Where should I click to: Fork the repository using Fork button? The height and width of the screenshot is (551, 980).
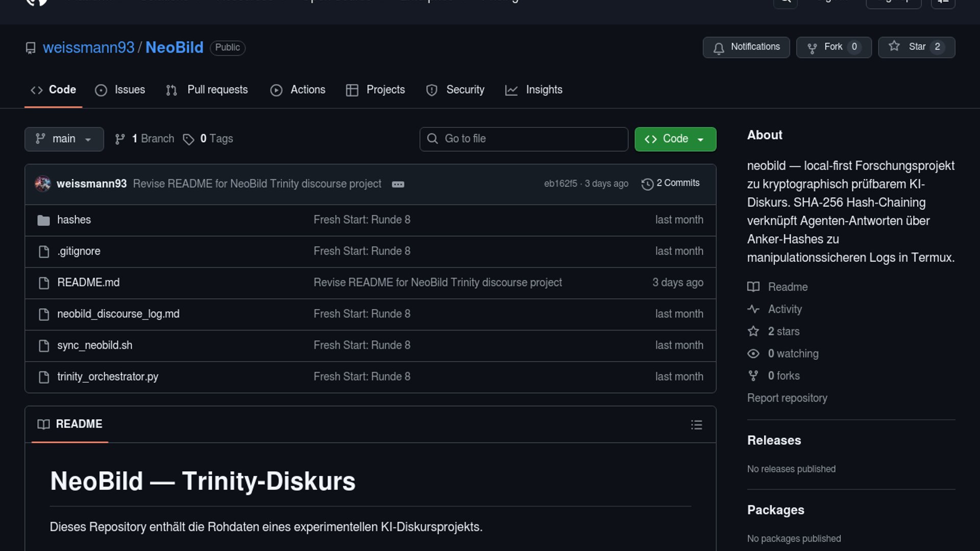click(833, 47)
